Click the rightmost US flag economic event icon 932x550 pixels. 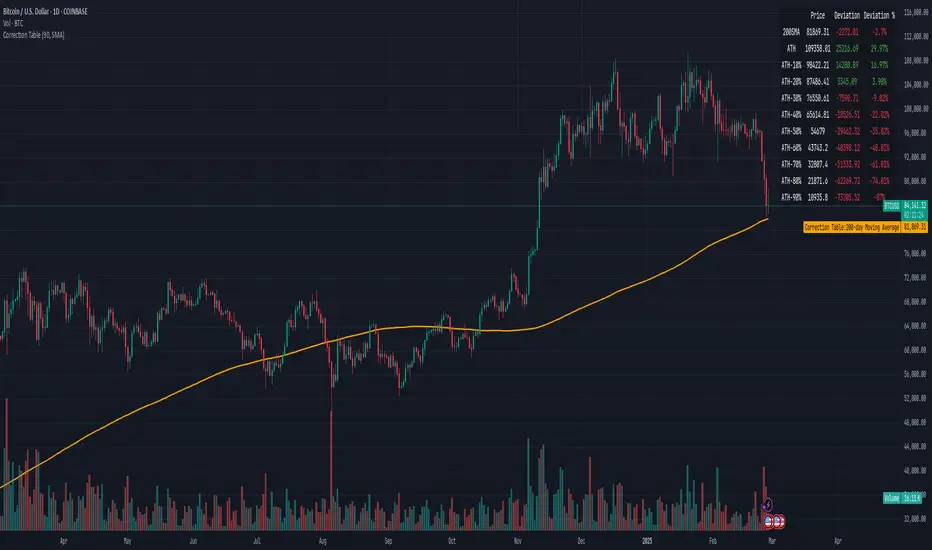780,520
